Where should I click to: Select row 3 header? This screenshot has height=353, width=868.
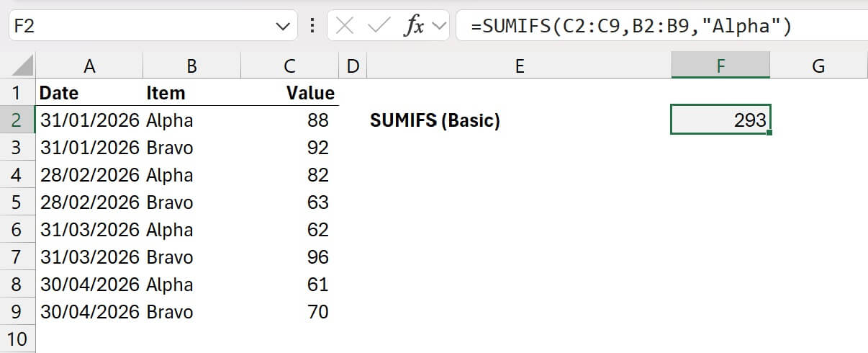pos(17,148)
